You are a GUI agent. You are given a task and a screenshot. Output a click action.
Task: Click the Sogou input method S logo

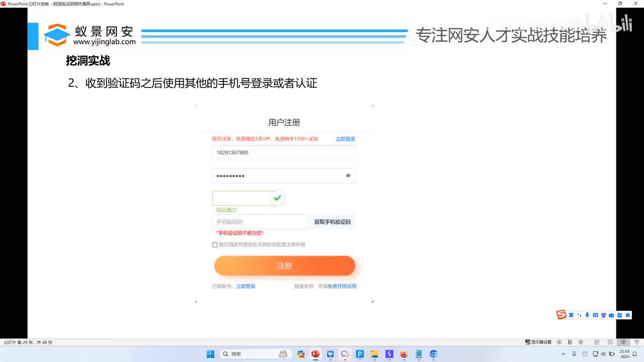(561, 315)
